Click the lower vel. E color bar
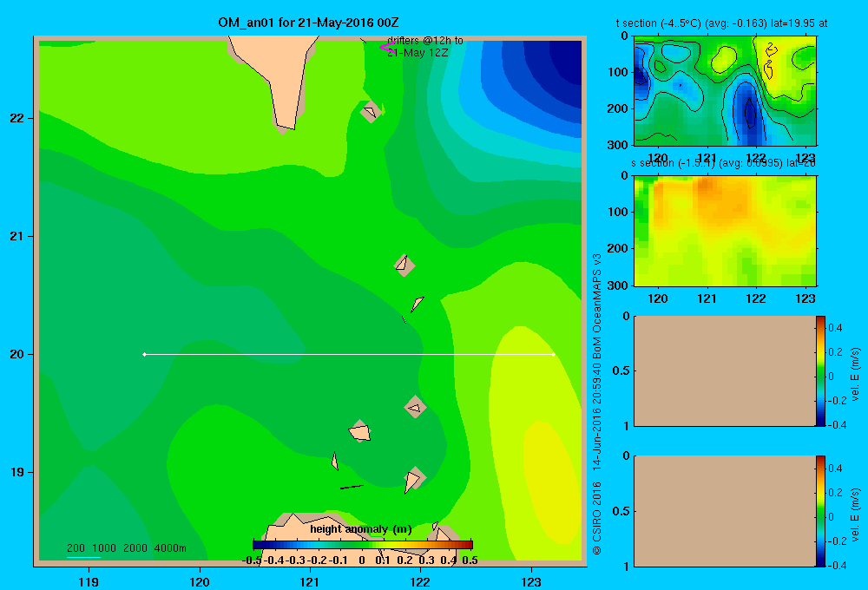This screenshot has width=868, height=590. (x=820, y=511)
